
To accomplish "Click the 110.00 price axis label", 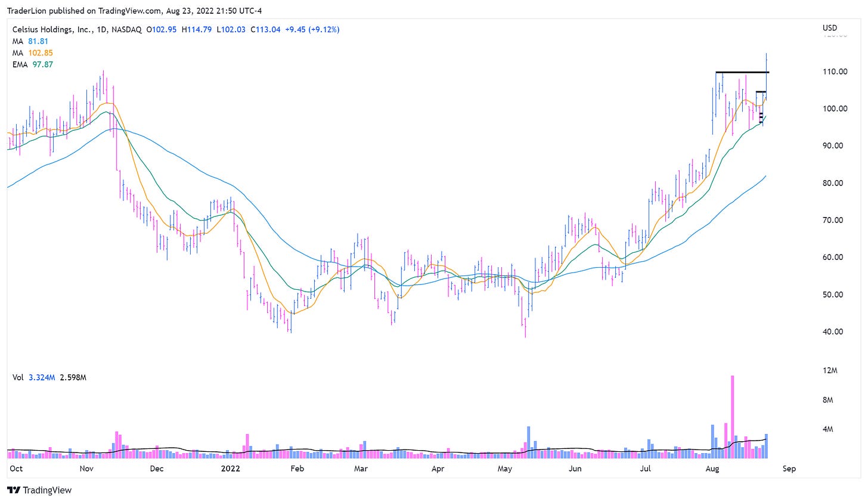I will tap(835, 72).
